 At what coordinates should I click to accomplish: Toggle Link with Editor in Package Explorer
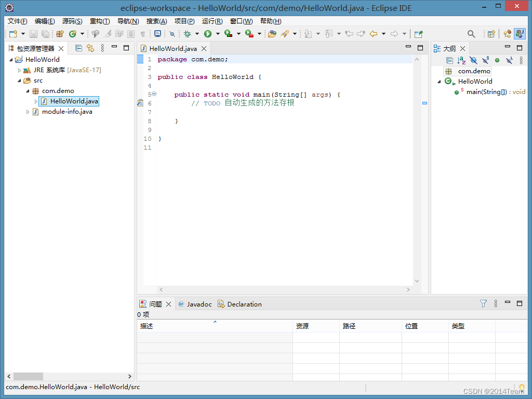pyautogui.click(x=90, y=48)
